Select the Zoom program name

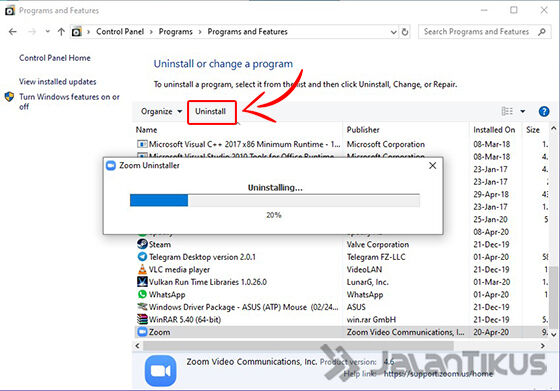159,332
